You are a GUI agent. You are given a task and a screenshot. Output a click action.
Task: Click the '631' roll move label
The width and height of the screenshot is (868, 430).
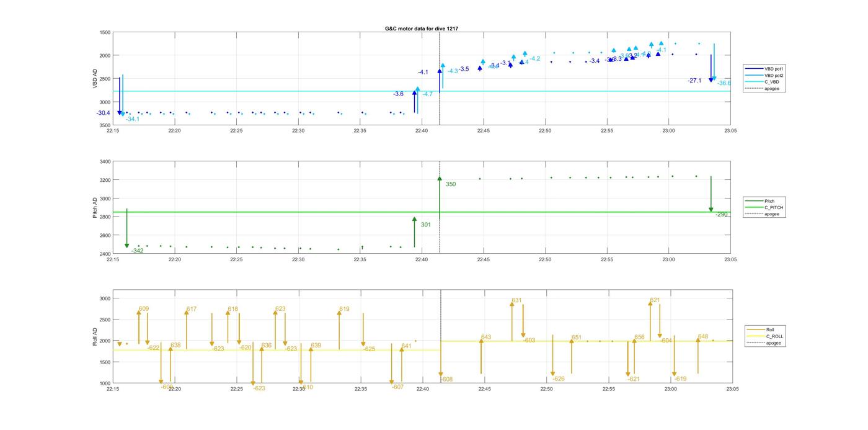point(516,300)
